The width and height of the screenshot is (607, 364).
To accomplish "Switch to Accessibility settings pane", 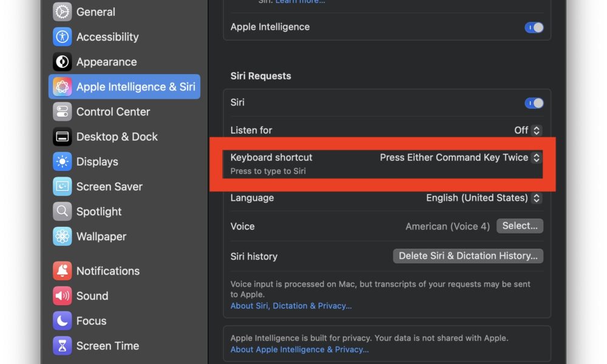I will point(107,37).
